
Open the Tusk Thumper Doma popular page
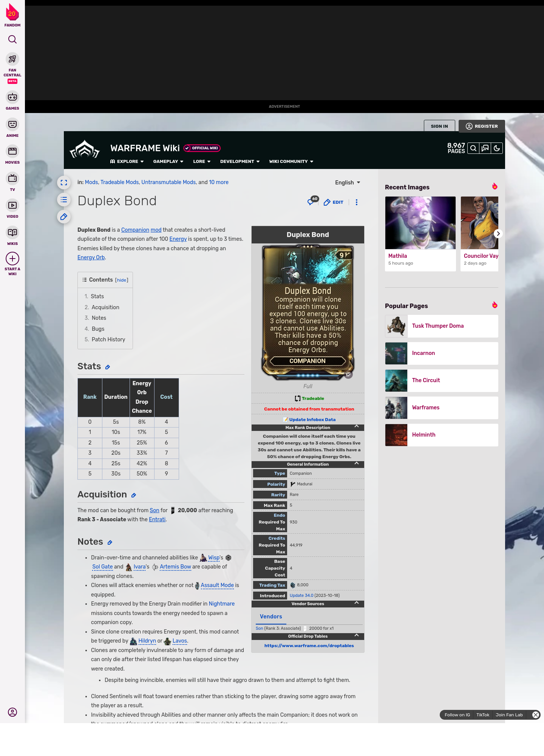coord(442,326)
